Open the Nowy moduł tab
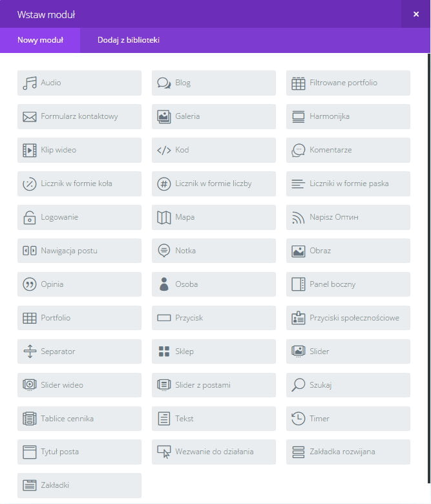 click(40, 40)
